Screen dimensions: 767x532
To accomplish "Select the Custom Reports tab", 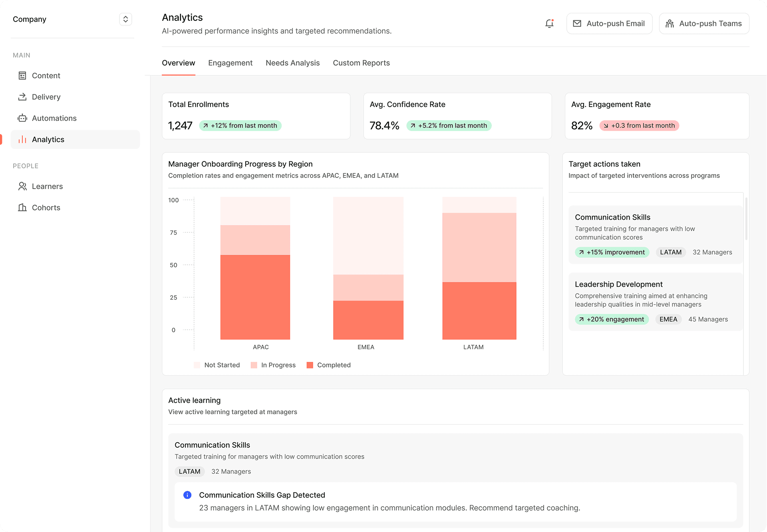I will (x=361, y=63).
